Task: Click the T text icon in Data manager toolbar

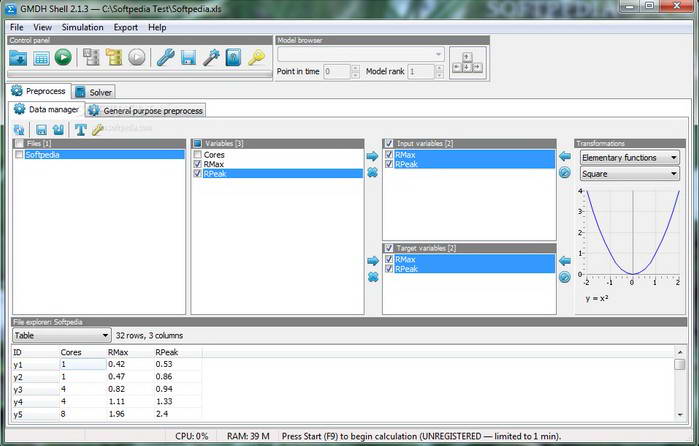Action: pos(79,129)
